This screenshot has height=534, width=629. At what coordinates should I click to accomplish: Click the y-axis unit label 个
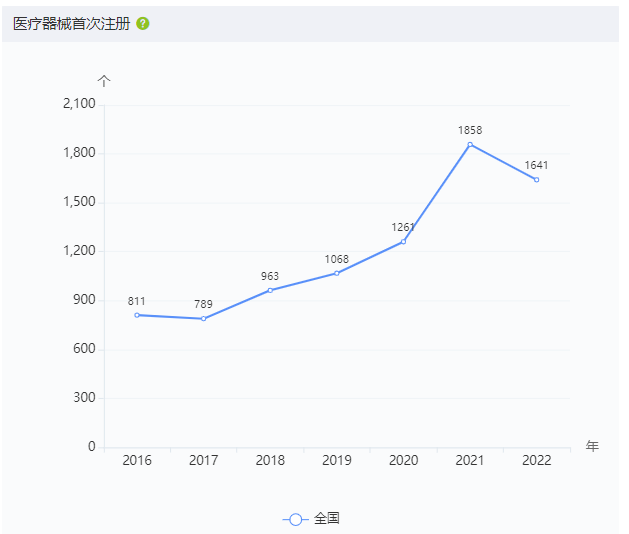click(104, 81)
